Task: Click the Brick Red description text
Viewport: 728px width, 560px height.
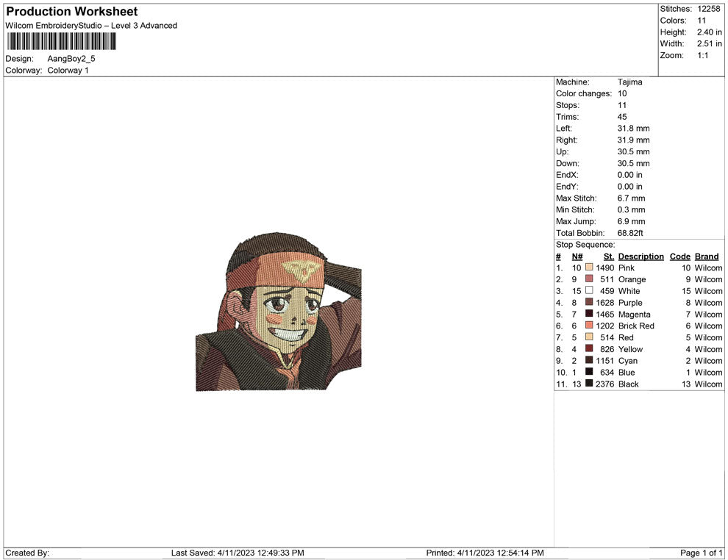Action: (x=636, y=326)
